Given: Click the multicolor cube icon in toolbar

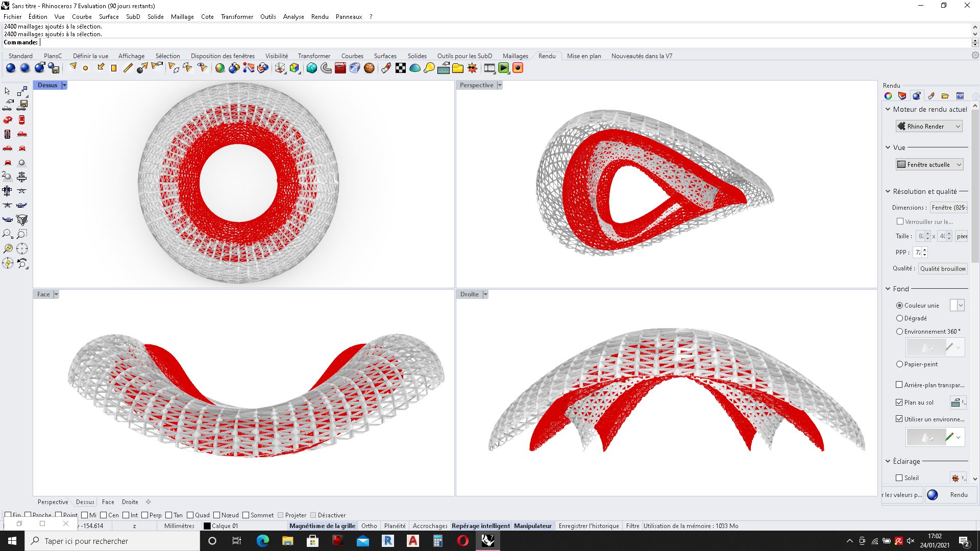Looking at the screenshot, I should 295,68.
